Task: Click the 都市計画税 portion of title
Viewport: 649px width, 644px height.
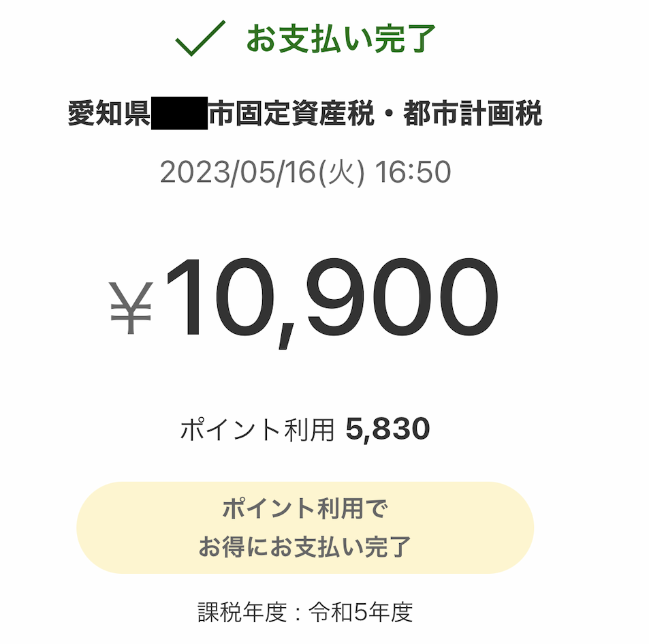Action: [473, 113]
